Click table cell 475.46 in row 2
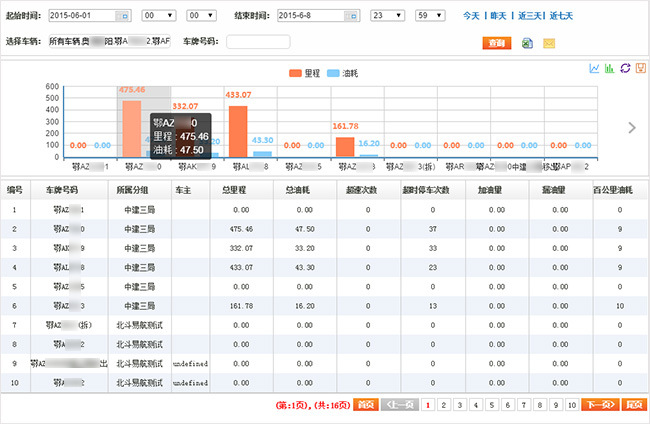Image resolution: width=650 pixels, height=424 pixels. pos(241,229)
